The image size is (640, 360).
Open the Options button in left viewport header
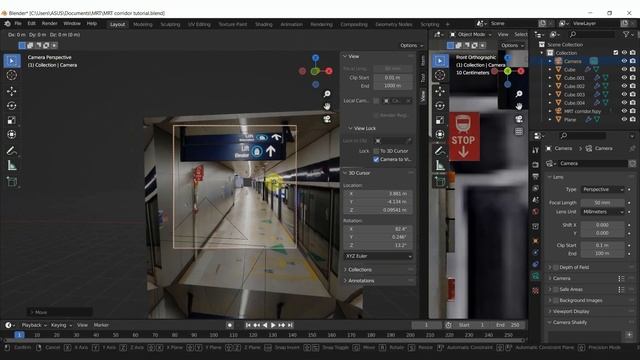point(411,45)
